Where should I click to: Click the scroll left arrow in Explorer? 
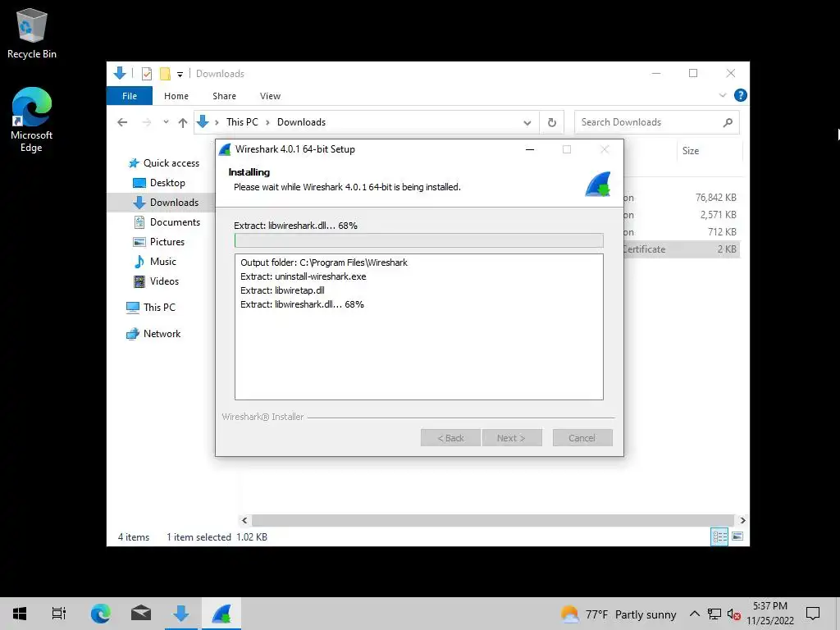coord(244,520)
